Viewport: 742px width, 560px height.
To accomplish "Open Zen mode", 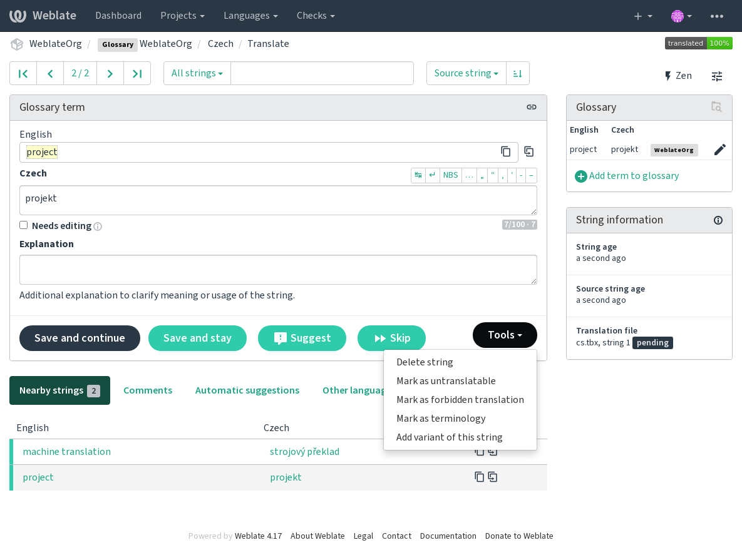I will (x=678, y=76).
